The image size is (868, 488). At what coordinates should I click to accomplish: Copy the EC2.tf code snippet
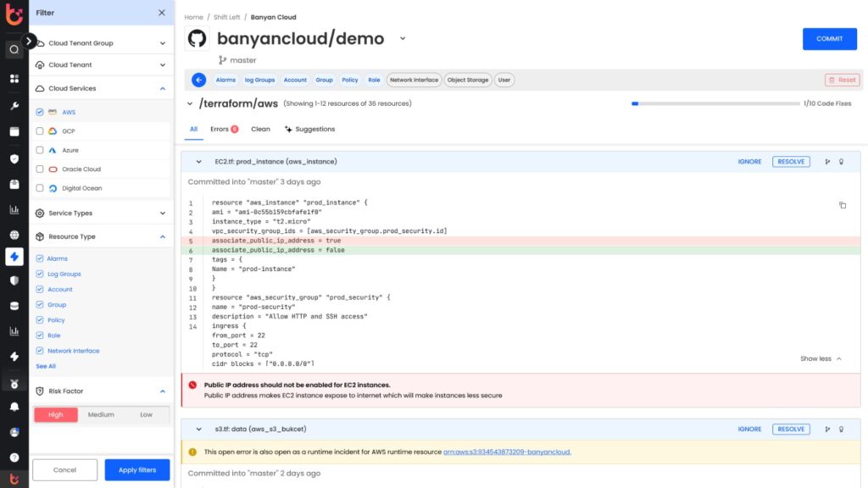tap(843, 205)
